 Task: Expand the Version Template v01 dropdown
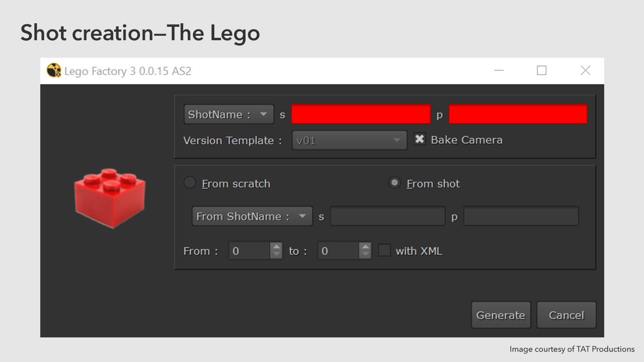point(349,140)
